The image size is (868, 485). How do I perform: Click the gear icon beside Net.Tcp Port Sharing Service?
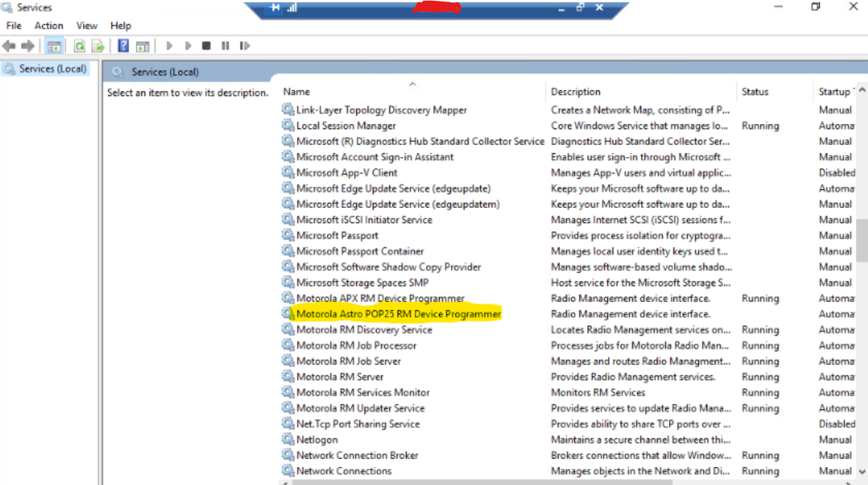click(x=288, y=424)
